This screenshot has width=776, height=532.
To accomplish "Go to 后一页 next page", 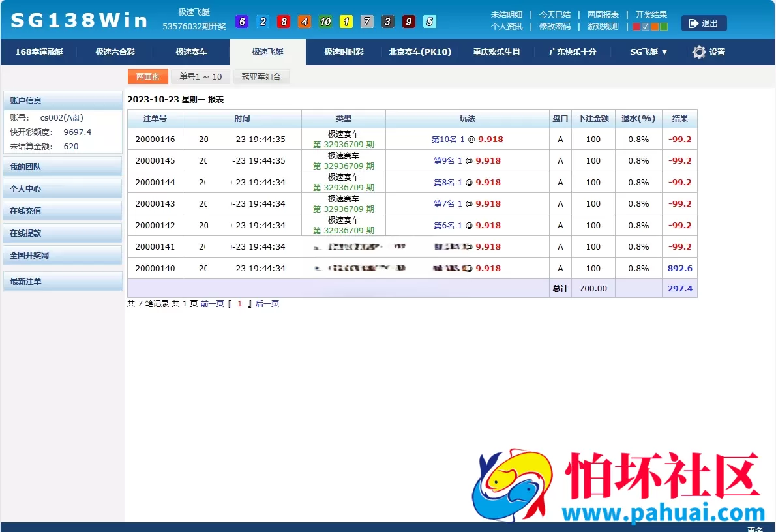I will tap(267, 303).
